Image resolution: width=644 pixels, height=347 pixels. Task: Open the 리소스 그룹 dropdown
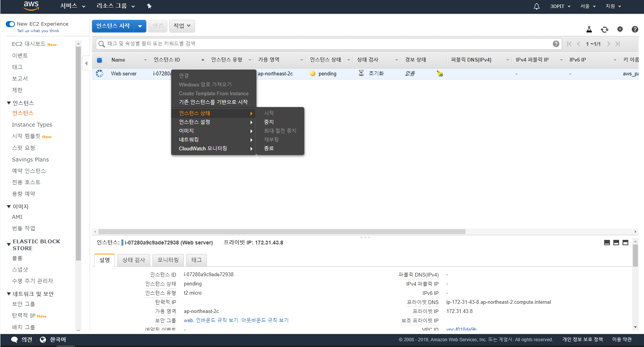pos(116,6)
